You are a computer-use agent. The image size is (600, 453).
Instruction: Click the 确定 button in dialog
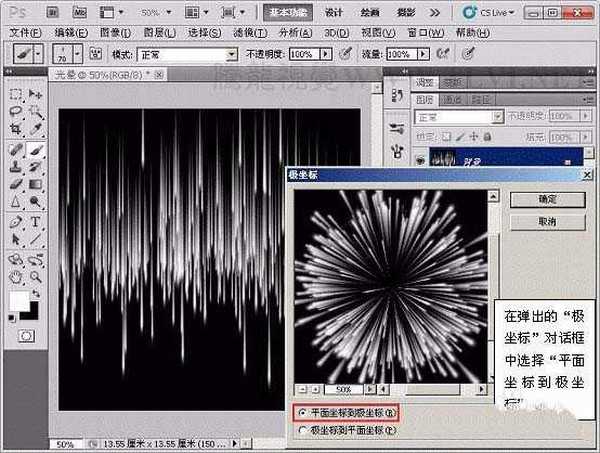click(546, 199)
